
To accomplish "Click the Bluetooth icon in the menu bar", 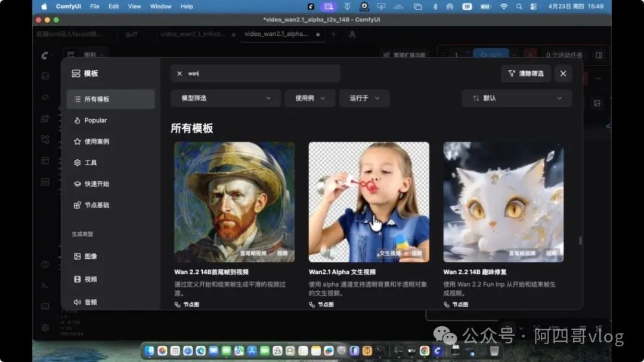I will (435, 7).
